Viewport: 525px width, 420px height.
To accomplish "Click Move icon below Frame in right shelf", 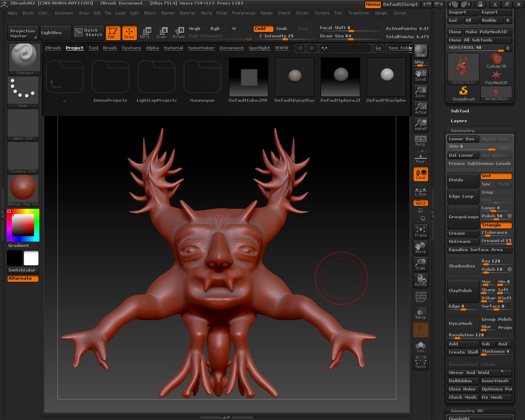I will coord(420,248).
